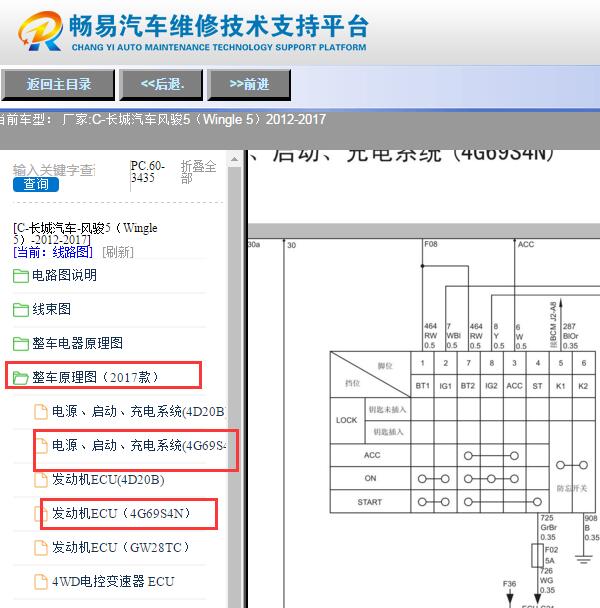Click the 畅易汽车维修技术支持平台 title text
600x608 pixels.
coord(219,26)
